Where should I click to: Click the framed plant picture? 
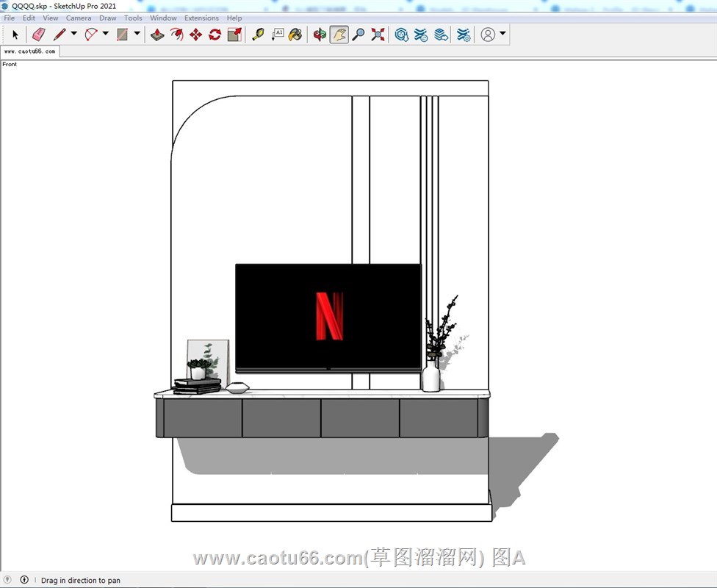208,362
